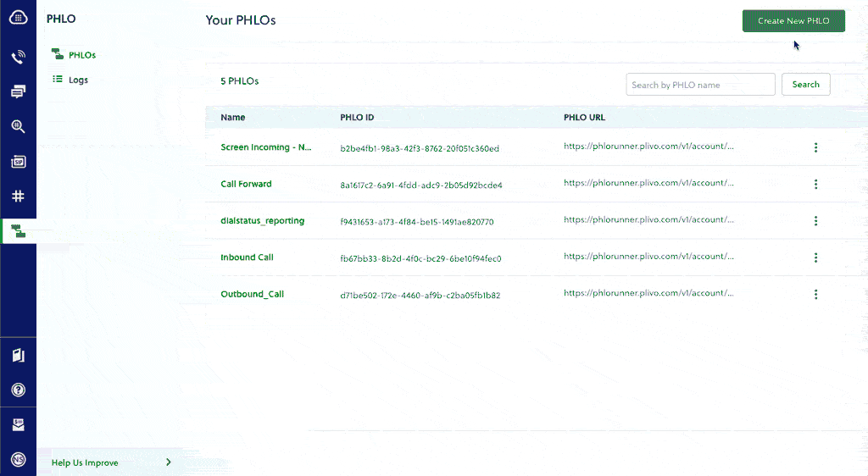Image resolution: width=868 pixels, height=476 pixels.
Task: Open the Call Forward PHLO link
Action: [246, 184]
